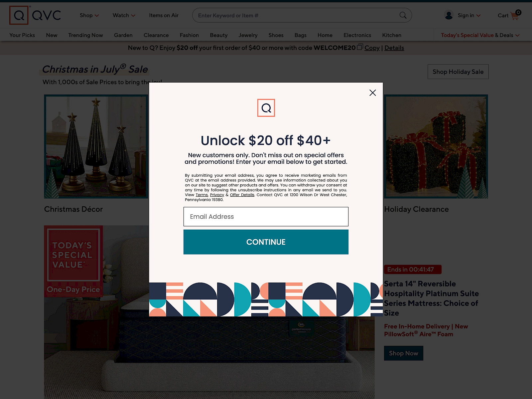
Task: Open the Details link in promo banner
Action: [x=394, y=48]
